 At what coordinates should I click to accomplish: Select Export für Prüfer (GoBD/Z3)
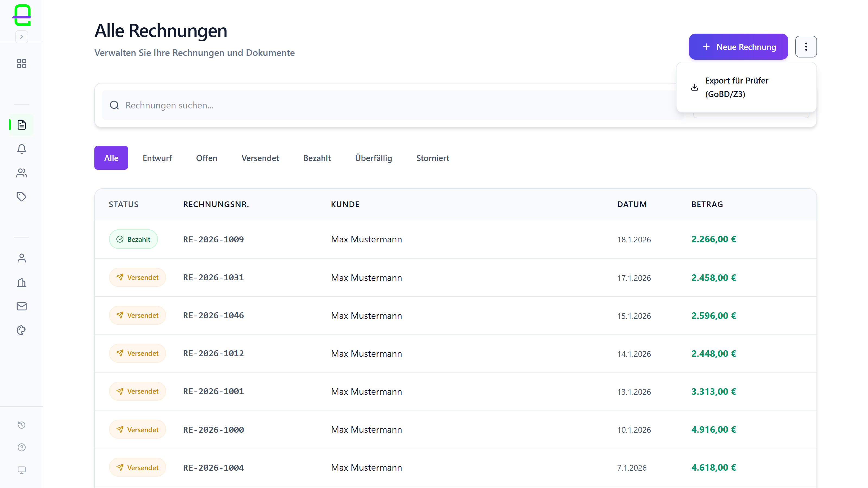pos(736,87)
